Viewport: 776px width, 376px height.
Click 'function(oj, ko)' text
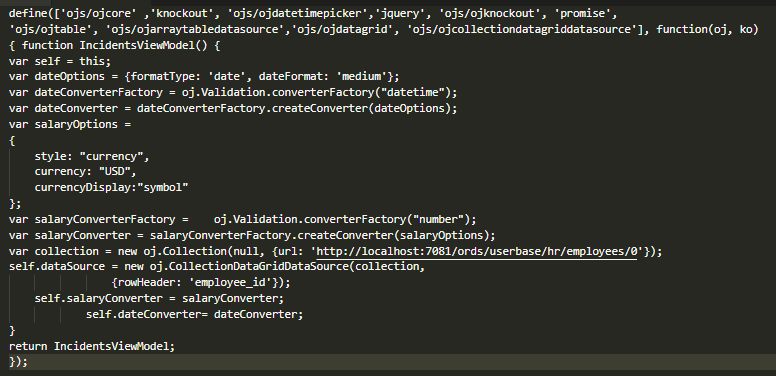point(708,29)
